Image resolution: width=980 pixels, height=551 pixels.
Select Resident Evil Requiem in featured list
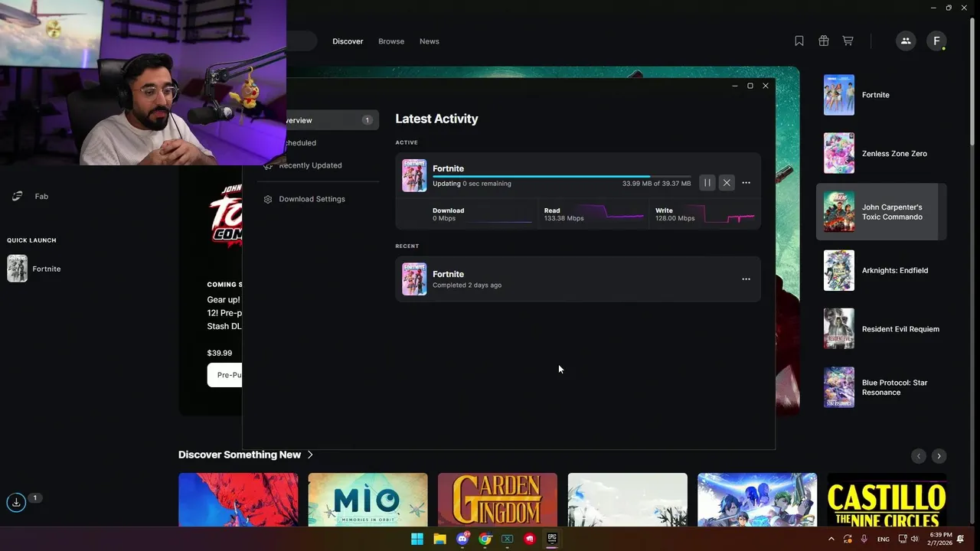[881, 329]
